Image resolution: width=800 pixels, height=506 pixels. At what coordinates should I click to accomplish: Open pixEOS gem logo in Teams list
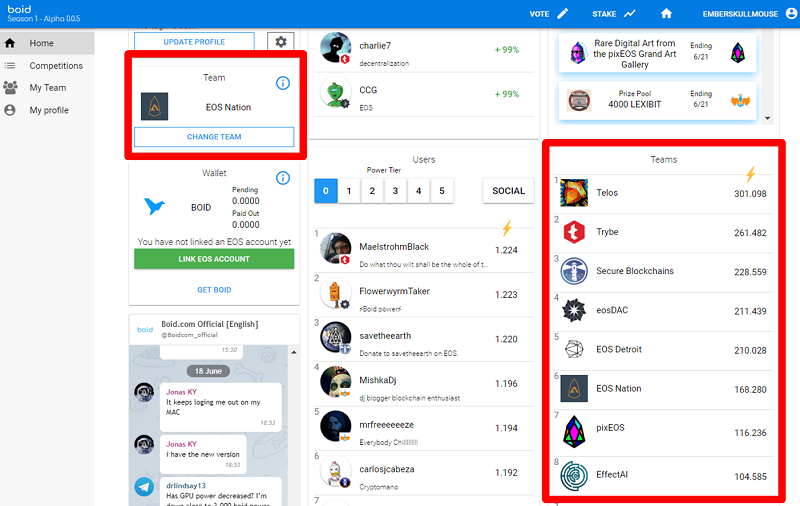coord(574,432)
